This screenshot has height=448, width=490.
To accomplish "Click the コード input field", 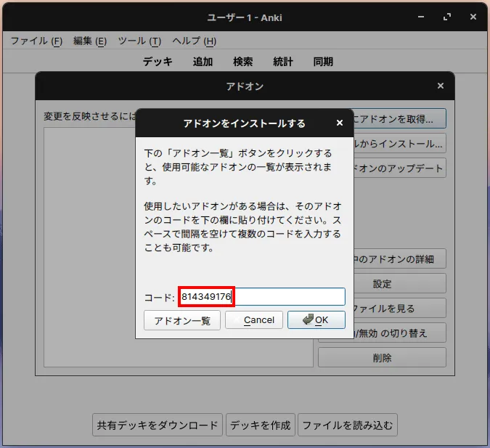I will (x=262, y=297).
